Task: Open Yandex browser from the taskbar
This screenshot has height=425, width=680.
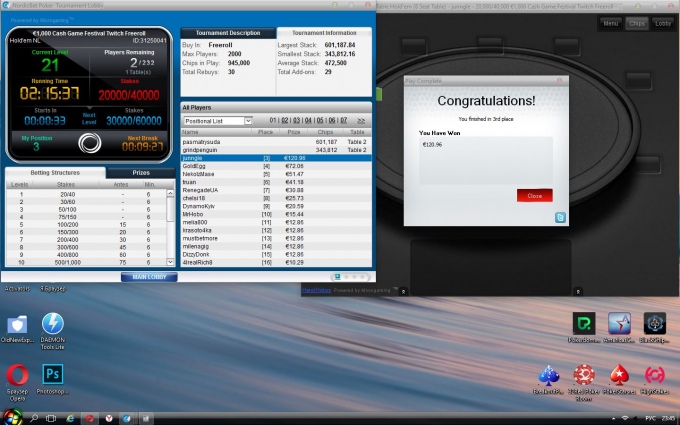Action: coord(109,418)
